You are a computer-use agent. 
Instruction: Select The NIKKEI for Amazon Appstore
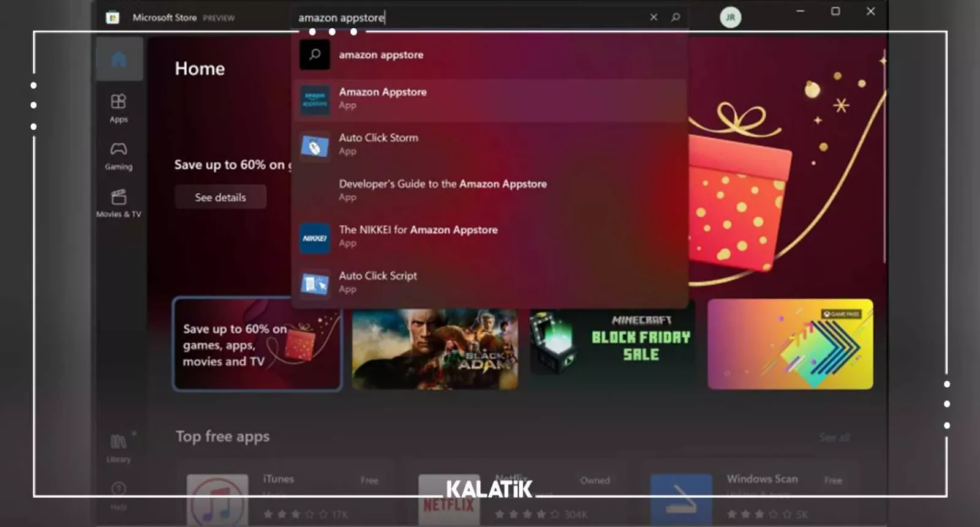click(x=490, y=237)
